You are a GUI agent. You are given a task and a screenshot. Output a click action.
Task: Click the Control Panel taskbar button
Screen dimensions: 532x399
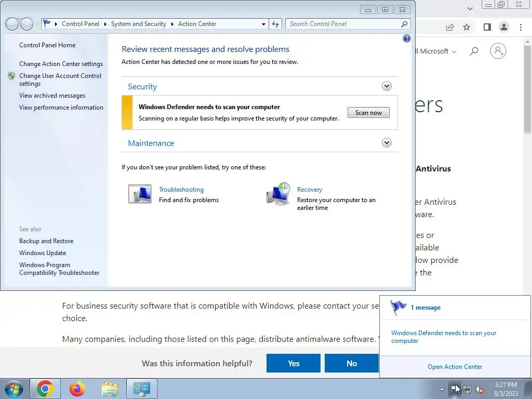tap(141, 389)
